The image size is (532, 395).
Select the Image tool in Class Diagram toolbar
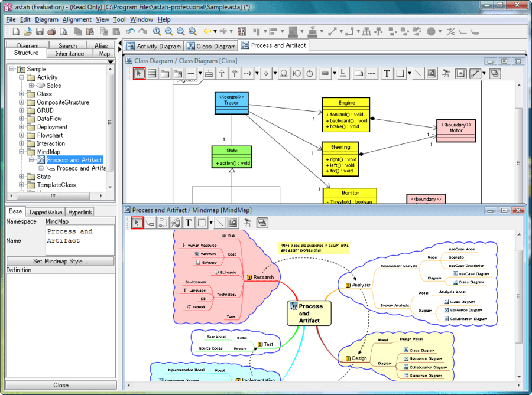432,74
